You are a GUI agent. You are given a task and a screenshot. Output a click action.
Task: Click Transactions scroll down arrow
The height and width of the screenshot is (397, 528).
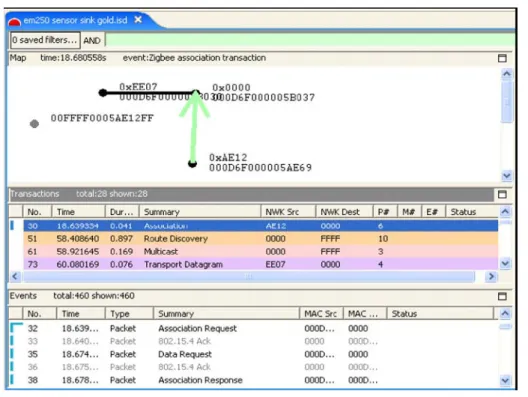pos(505,263)
